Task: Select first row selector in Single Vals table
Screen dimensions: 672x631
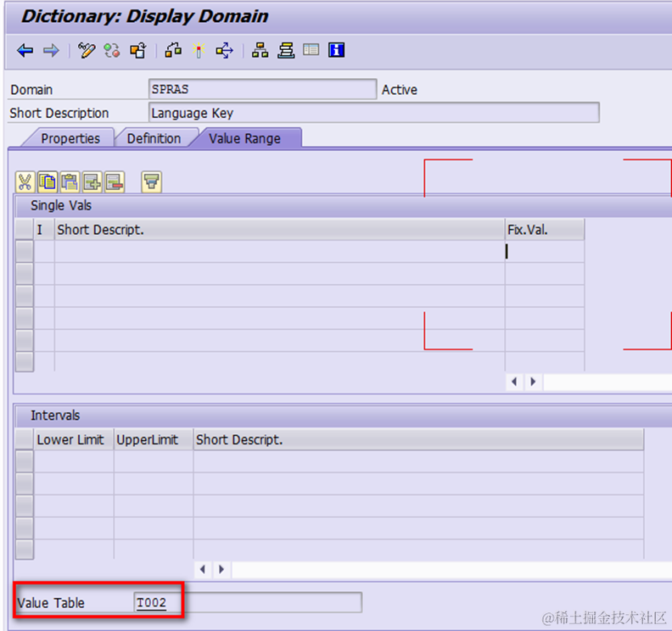Action: pyautogui.click(x=25, y=251)
